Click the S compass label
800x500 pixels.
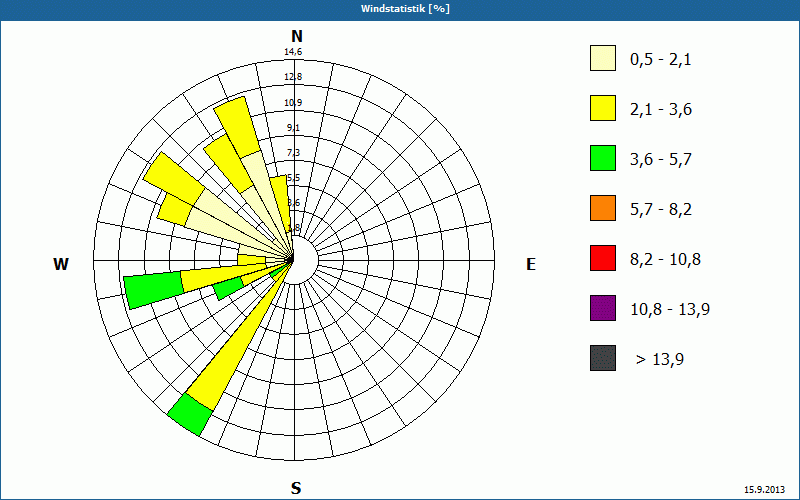point(296,489)
